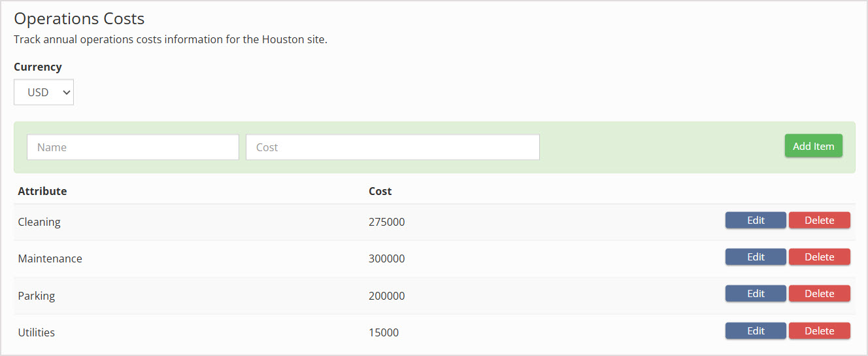
Task: Delete the Utilities cost item
Action: tap(819, 331)
